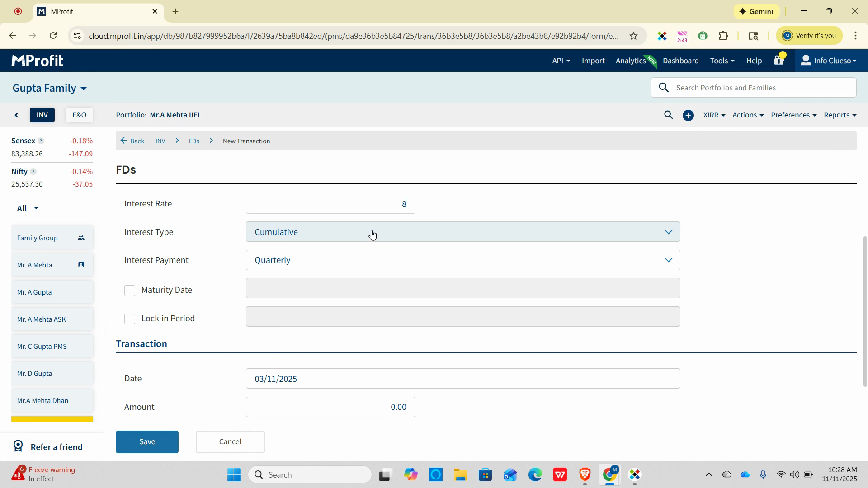The image size is (868, 488).
Task: Click the plus add-new icon
Action: coord(688,116)
